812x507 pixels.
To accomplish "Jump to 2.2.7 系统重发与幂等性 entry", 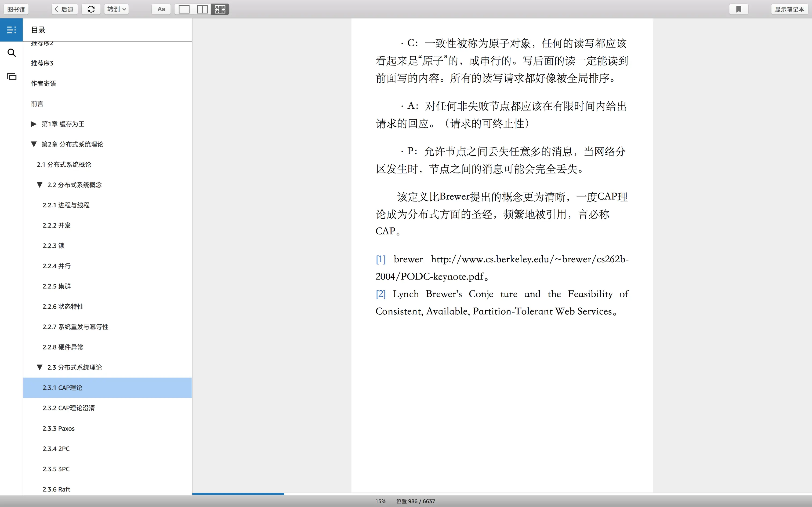I will coord(75,327).
